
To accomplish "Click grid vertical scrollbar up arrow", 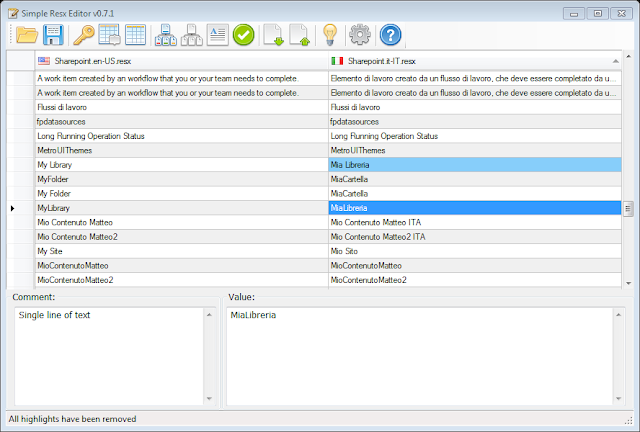I will pyautogui.click(x=629, y=56).
